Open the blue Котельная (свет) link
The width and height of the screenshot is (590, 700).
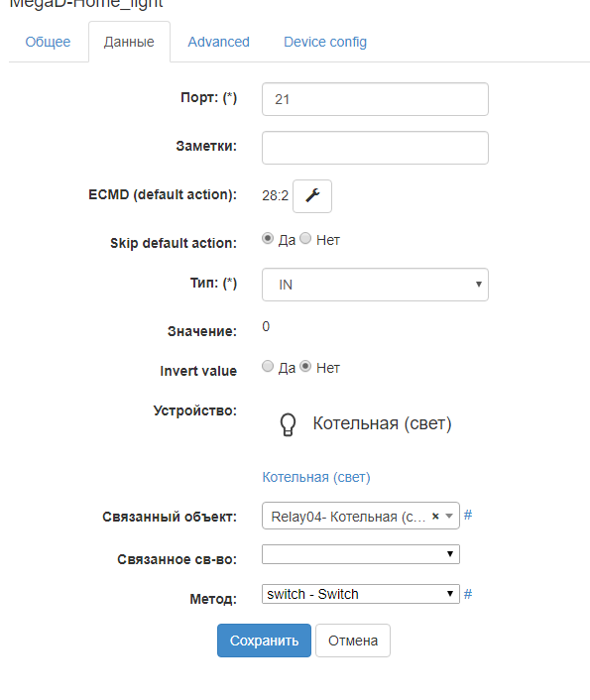point(316,477)
